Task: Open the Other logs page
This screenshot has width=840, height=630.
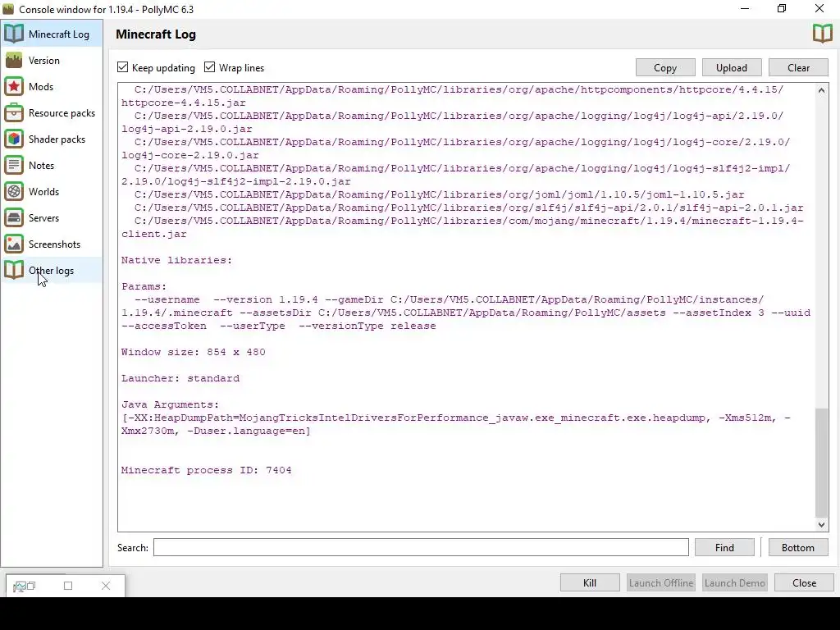Action: pyautogui.click(x=52, y=270)
